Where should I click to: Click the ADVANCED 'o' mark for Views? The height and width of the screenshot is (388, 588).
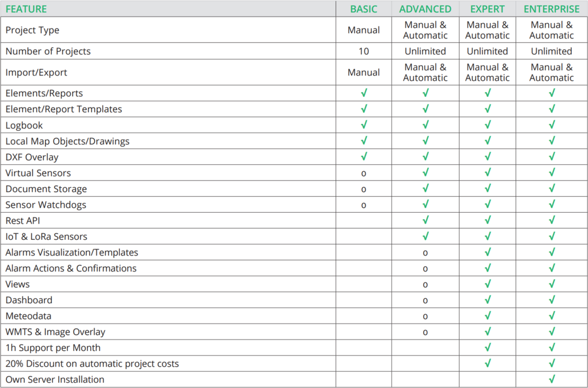click(x=425, y=285)
